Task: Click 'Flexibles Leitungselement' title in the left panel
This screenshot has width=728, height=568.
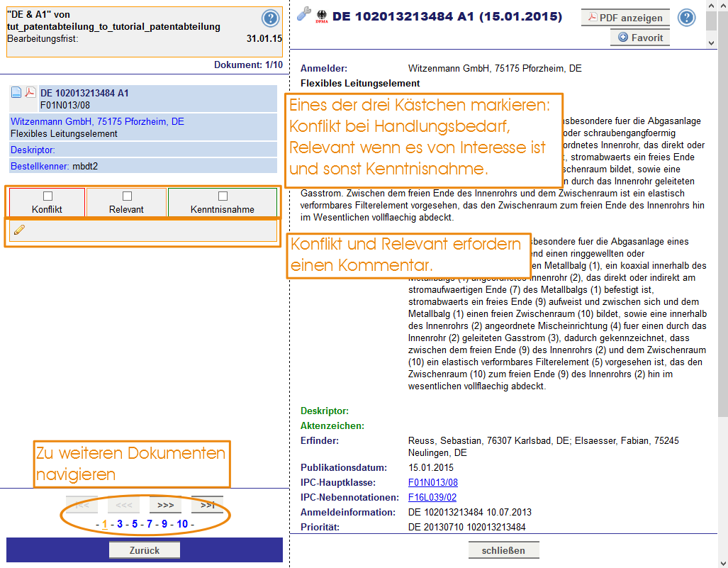Action: (64, 134)
